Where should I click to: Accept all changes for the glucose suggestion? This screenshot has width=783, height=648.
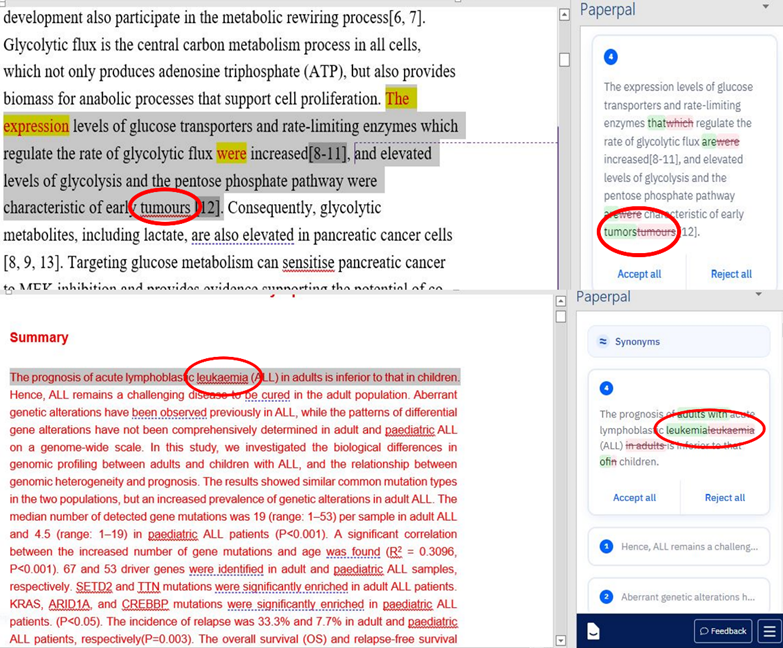[x=639, y=274]
